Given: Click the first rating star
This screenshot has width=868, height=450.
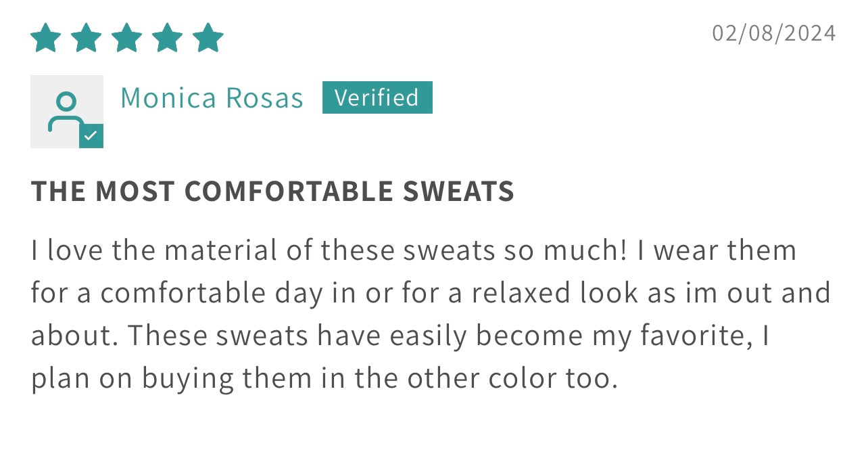Looking at the screenshot, I should tap(46, 38).
